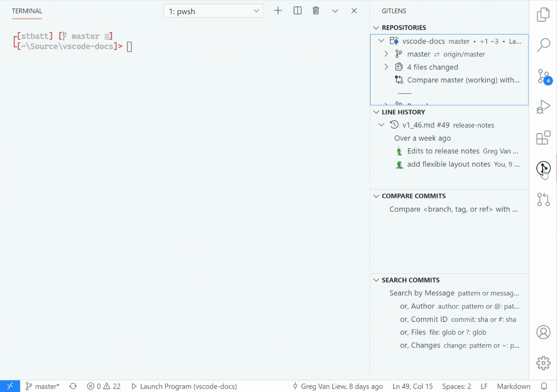Open Source Control with 4 changes badge
The image size is (557, 392).
(543, 76)
